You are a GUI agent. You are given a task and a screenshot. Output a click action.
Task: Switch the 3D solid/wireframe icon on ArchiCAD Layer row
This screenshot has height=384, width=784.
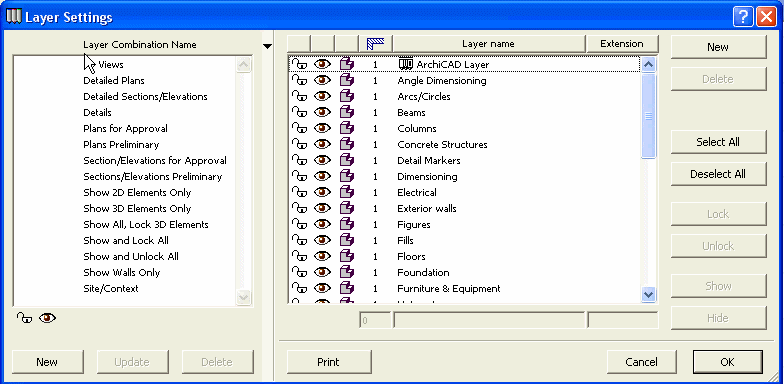(x=346, y=64)
